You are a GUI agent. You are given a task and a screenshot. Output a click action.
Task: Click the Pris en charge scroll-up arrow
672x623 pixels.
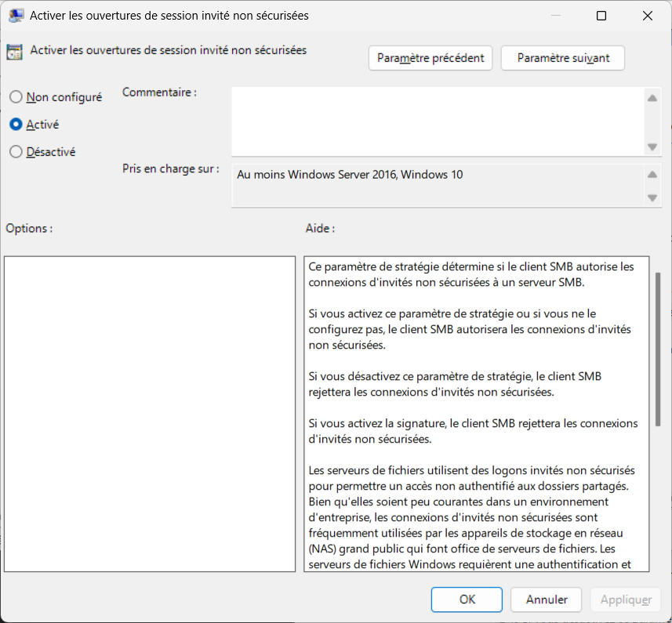tap(652, 174)
